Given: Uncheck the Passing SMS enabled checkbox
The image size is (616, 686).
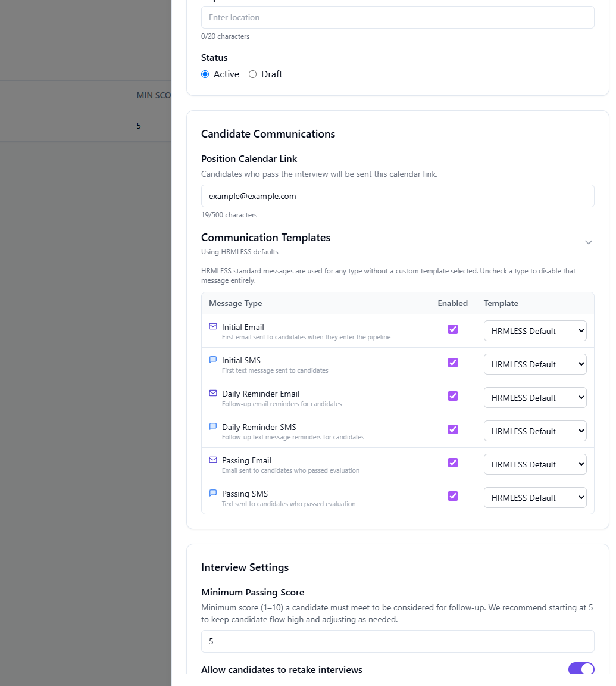Looking at the screenshot, I should tap(453, 496).
